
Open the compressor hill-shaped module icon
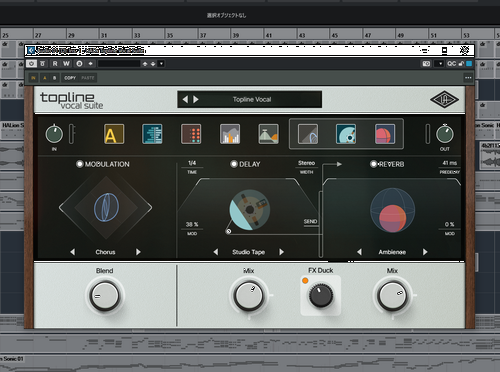click(268, 134)
